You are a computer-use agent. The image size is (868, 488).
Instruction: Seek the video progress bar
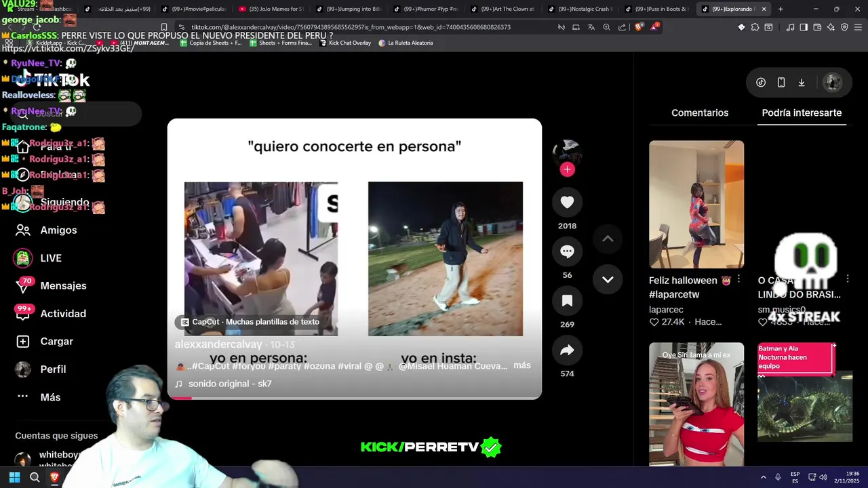(x=355, y=397)
